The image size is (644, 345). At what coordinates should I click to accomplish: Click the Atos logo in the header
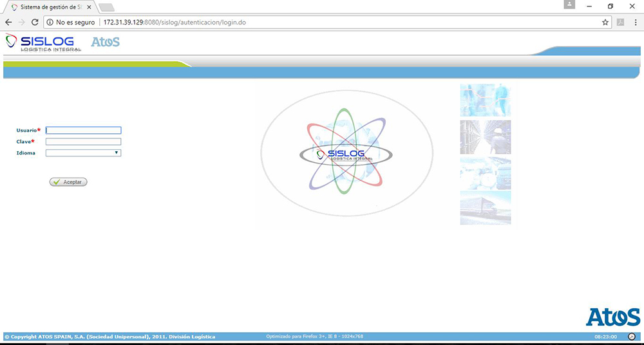click(x=105, y=41)
